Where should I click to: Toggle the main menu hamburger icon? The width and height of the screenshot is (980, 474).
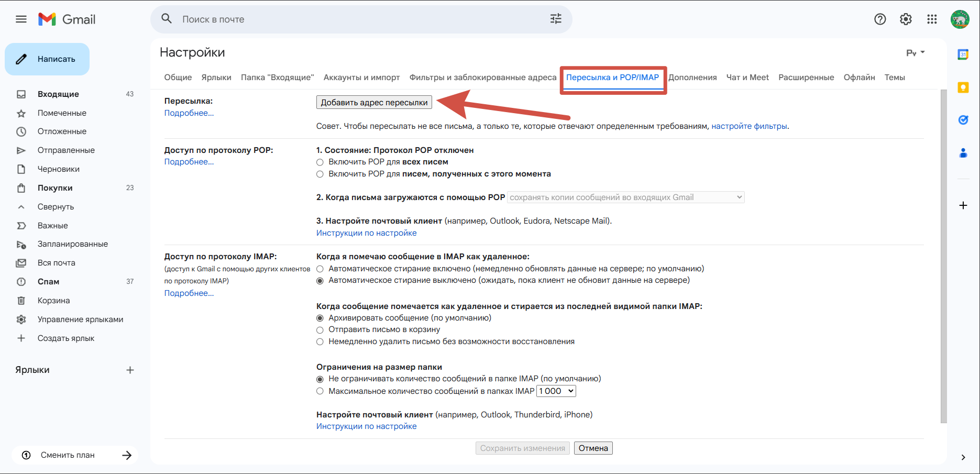(21, 19)
